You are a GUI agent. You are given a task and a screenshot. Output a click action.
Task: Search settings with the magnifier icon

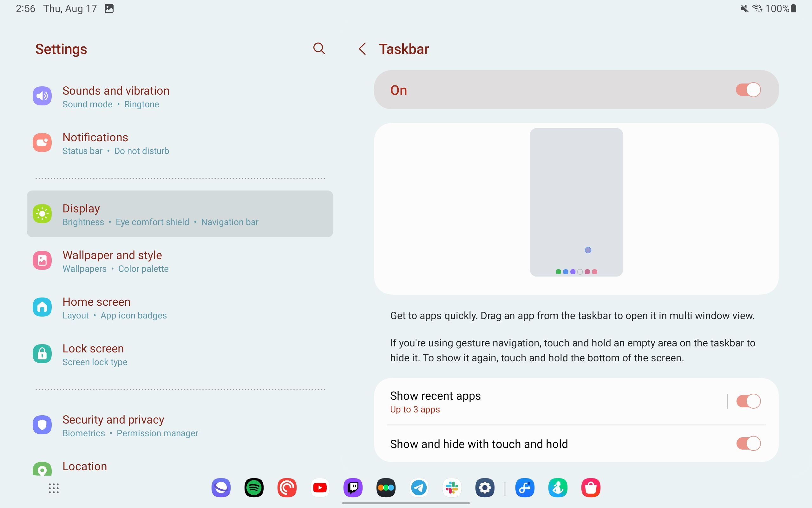pyautogui.click(x=319, y=49)
